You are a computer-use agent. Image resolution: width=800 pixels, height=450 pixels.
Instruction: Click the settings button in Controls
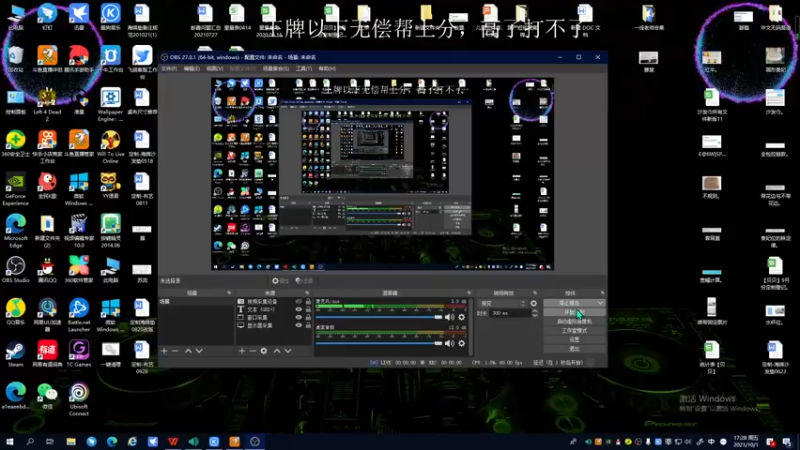[574, 340]
